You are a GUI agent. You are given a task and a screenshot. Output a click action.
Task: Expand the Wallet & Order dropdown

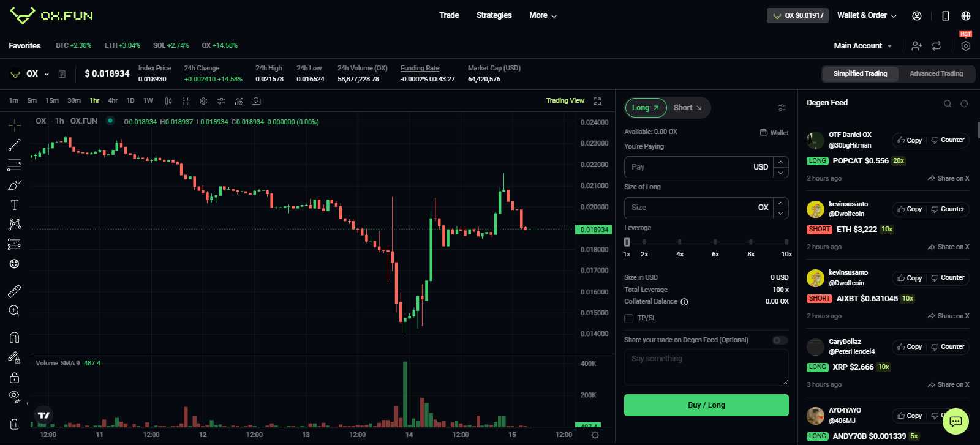867,15
